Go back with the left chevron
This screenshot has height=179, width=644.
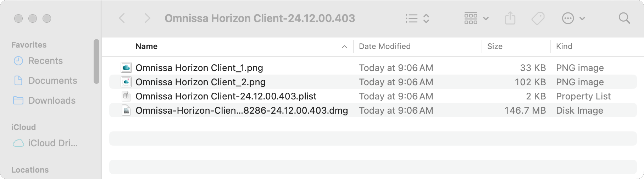pyautogui.click(x=122, y=18)
